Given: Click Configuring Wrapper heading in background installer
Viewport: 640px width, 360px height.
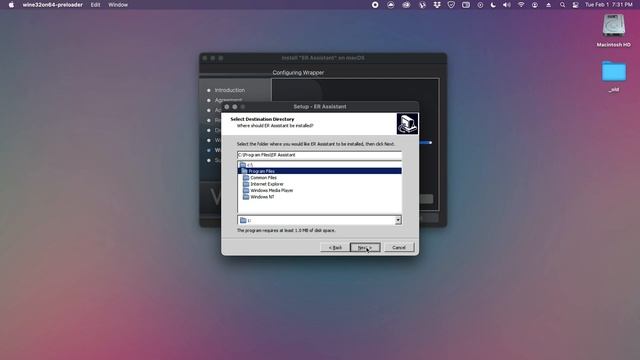Looking at the screenshot, I should point(298,73).
